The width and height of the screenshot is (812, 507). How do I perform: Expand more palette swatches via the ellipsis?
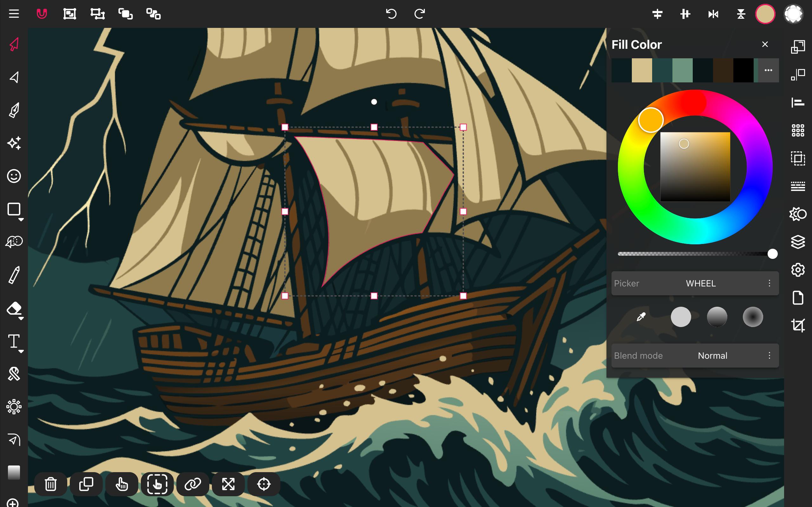(x=768, y=70)
